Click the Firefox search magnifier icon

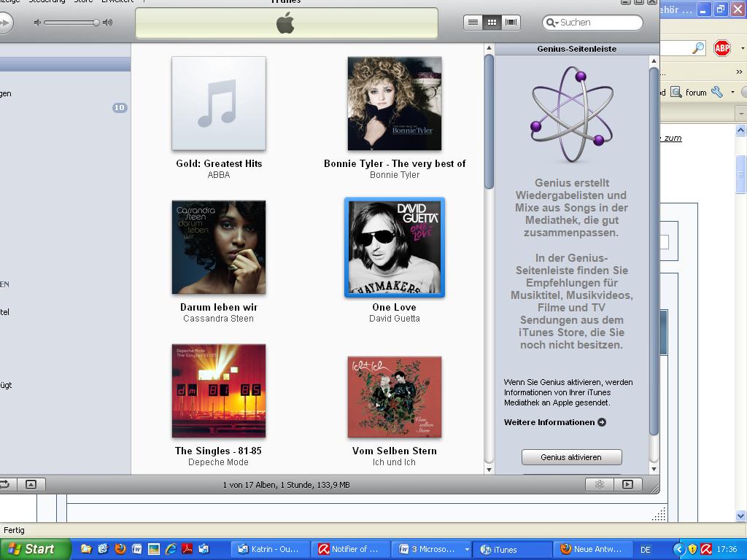coord(698,47)
